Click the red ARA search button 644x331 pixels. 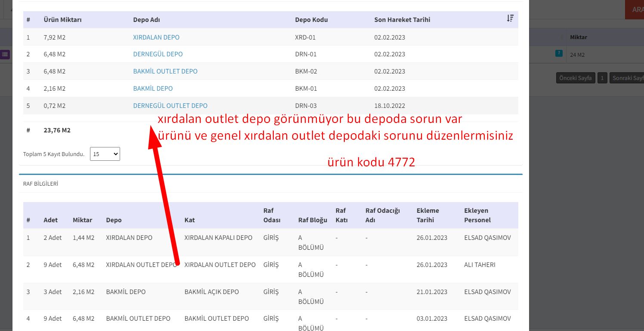pyautogui.click(x=635, y=9)
